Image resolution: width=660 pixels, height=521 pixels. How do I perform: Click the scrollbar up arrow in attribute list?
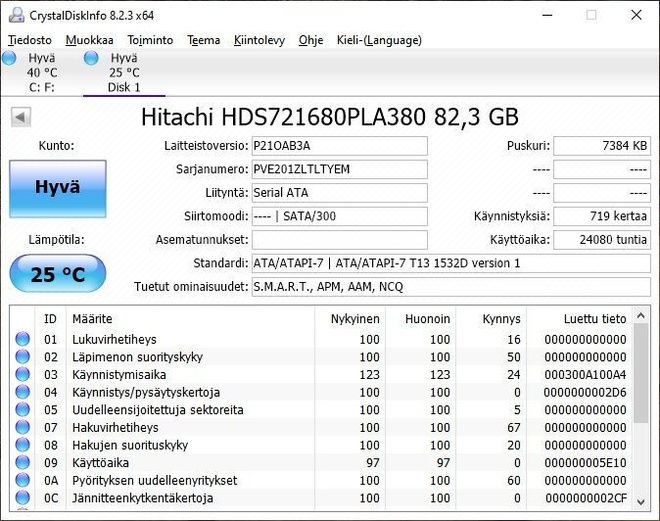click(x=641, y=316)
